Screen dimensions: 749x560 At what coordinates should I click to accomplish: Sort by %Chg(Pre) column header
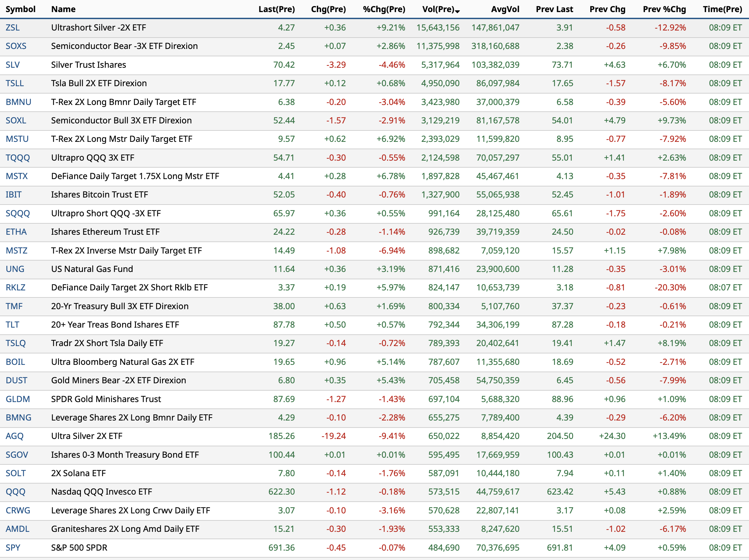pyautogui.click(x=384, y=9)
